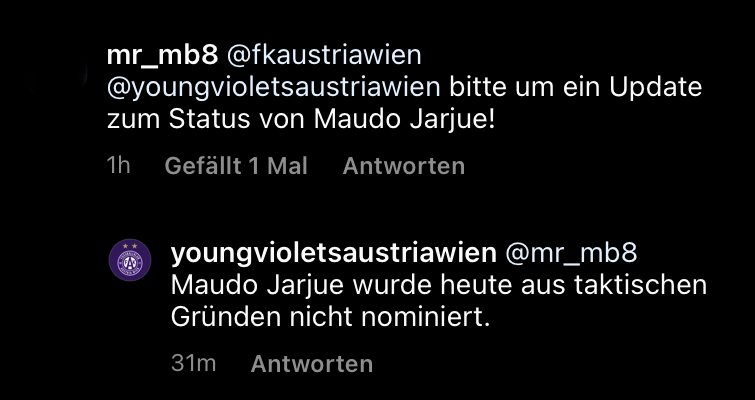755x400 pixels.
Task: Select the 31m timestamp
Action: pos(193,363)
